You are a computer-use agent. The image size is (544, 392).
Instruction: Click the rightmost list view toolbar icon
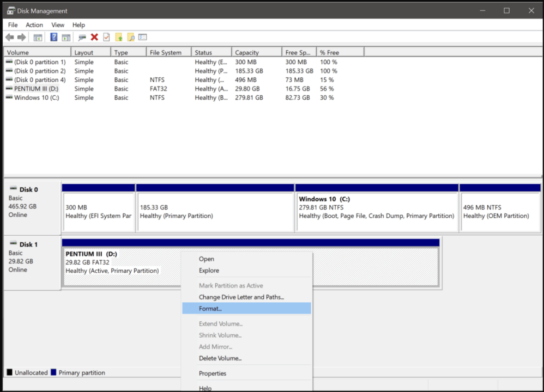[142, 37]
